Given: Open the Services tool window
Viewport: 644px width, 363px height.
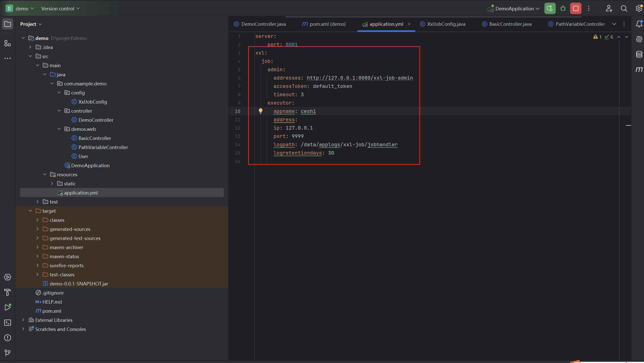Looking at the screenshot, I should point(8,277).
